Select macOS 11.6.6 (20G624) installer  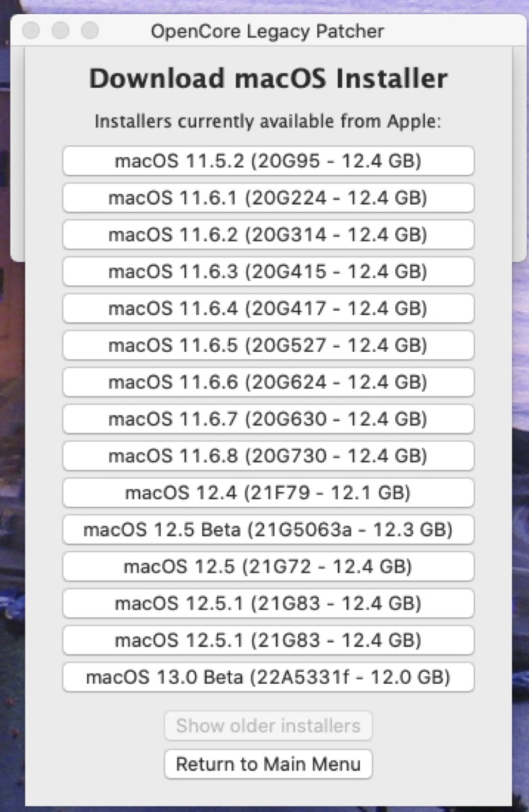click(x=268, y=382)
